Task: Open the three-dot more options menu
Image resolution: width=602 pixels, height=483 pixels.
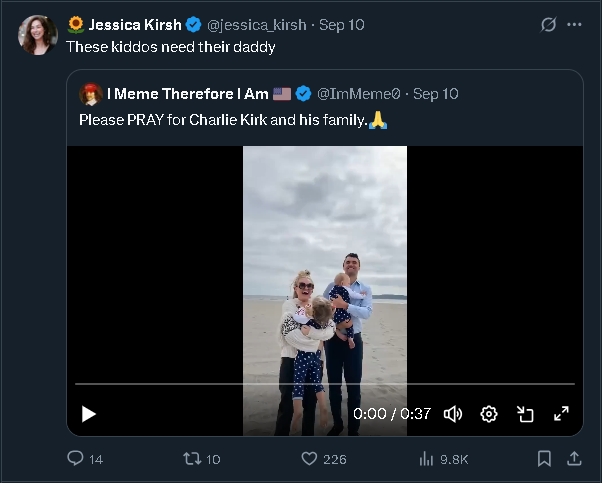Action: tap(574, 24)
